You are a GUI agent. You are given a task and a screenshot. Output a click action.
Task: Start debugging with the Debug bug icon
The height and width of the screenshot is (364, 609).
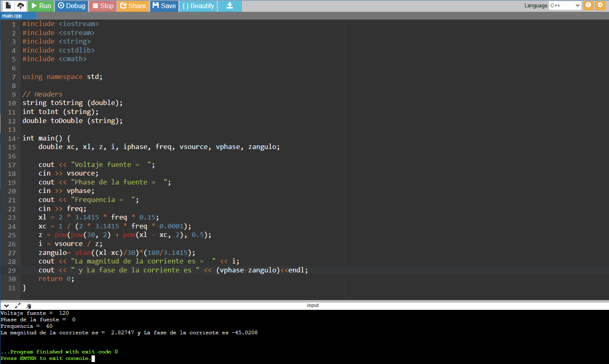coord(71,6)
